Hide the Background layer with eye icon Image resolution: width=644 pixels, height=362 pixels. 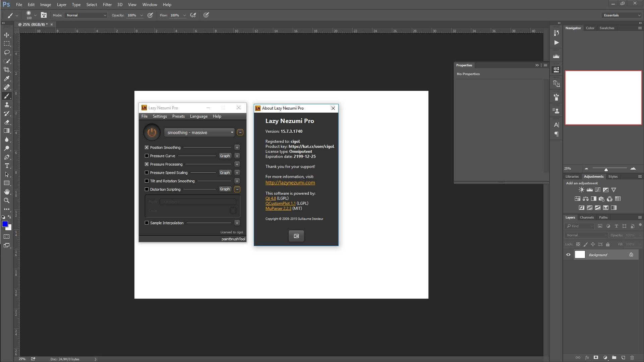(568, 255)
